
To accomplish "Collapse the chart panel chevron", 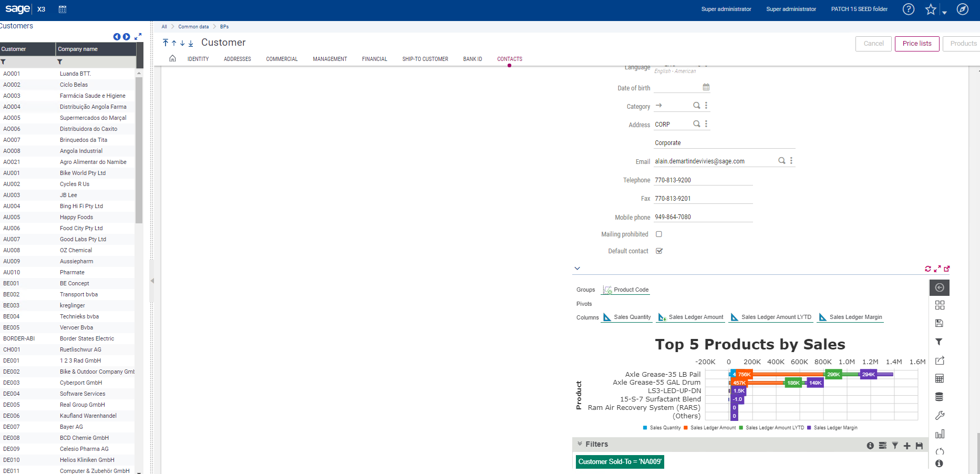I will tap(577, 269).
